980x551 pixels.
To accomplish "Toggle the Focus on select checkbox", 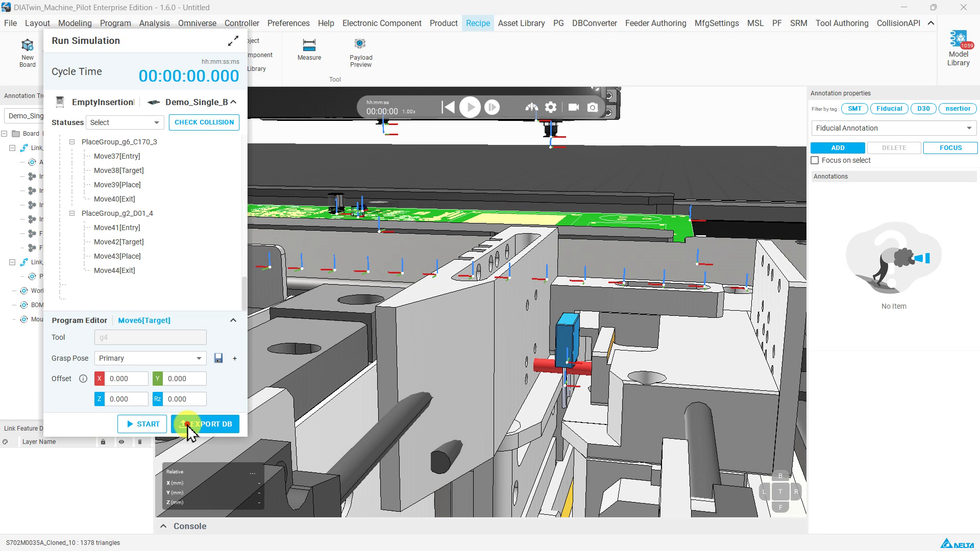I will click(x=815, y=160).
